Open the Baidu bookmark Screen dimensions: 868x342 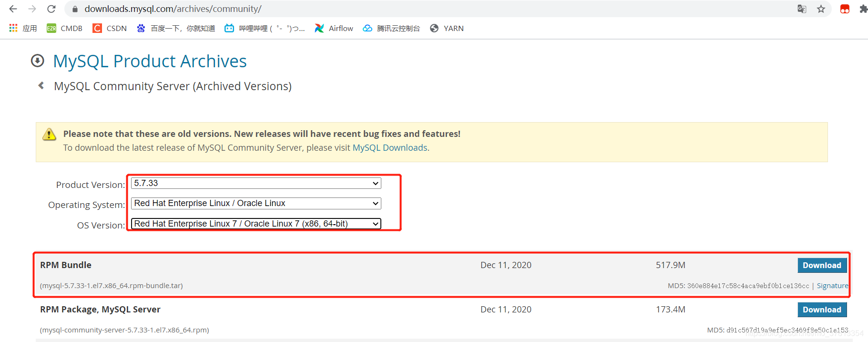pos(175,29)
